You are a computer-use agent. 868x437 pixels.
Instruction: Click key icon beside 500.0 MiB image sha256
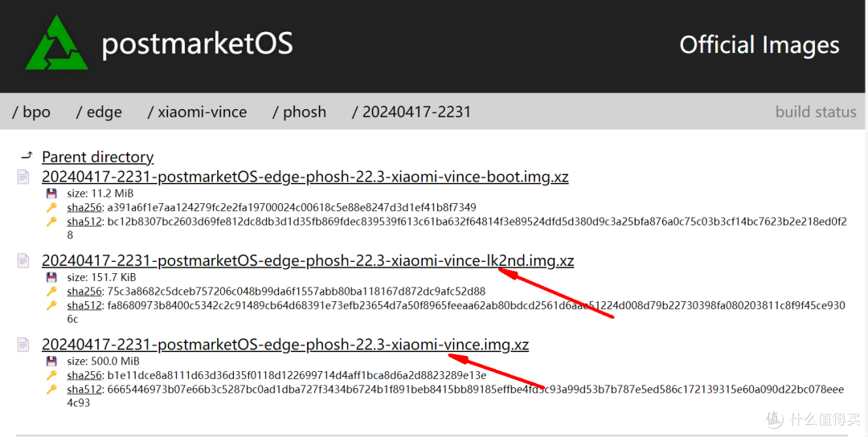pos(51,375)
